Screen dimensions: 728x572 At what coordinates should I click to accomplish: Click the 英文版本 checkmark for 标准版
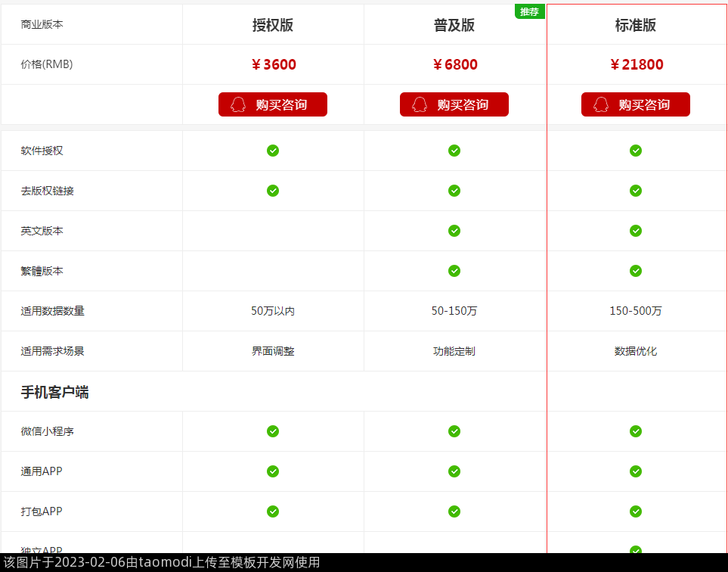[636, 231]
